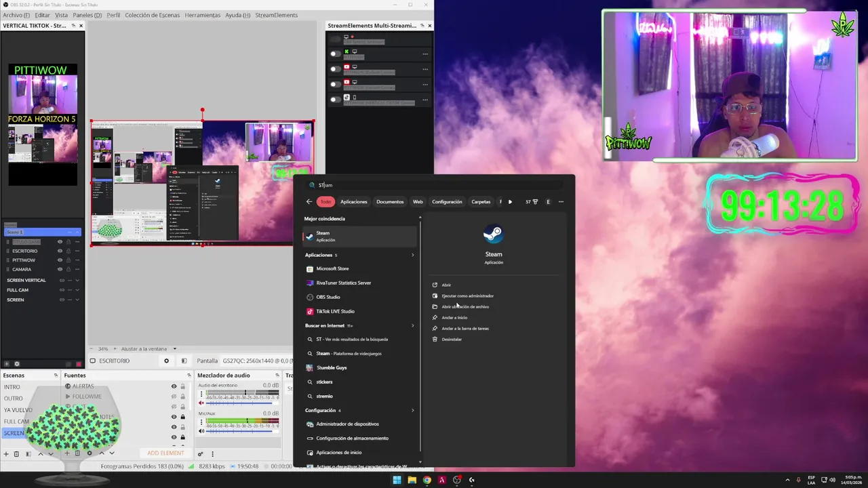Click the ADD ELEMENT button in Fuentes
868x488 pixels.
[165, 453]
